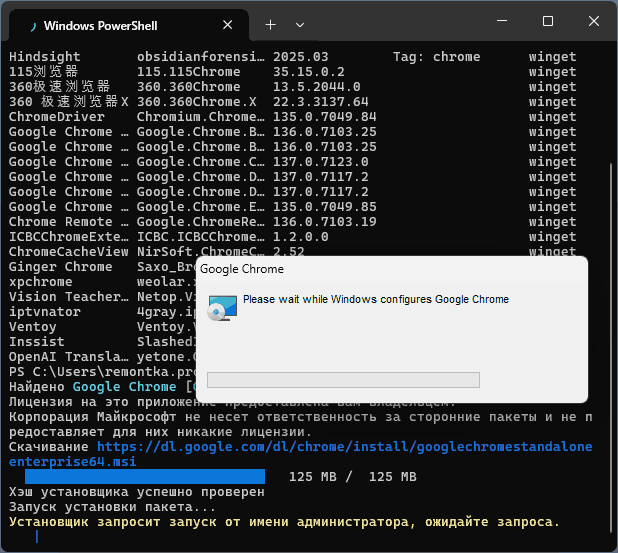Click version '13.5.2044.0'
Screen dimensions: 618x553
click(x=316, y=87)
